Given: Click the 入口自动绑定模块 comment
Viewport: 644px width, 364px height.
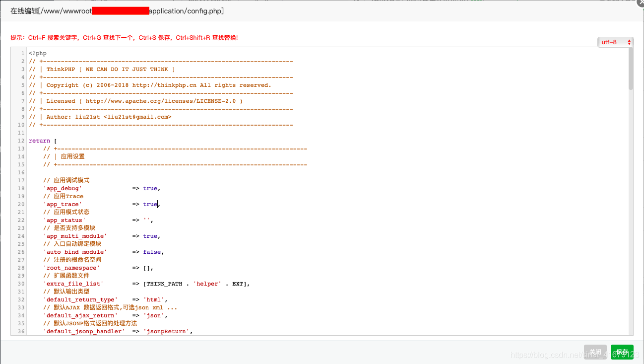Looking at the screenshot, I should tap(72, 244).
